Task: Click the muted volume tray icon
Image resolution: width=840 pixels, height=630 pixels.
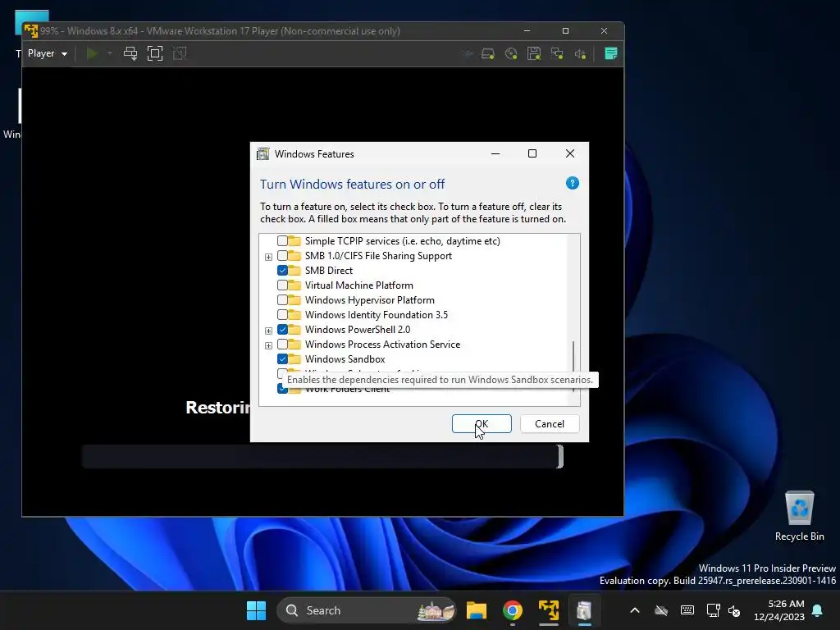Action: [734, 610]
